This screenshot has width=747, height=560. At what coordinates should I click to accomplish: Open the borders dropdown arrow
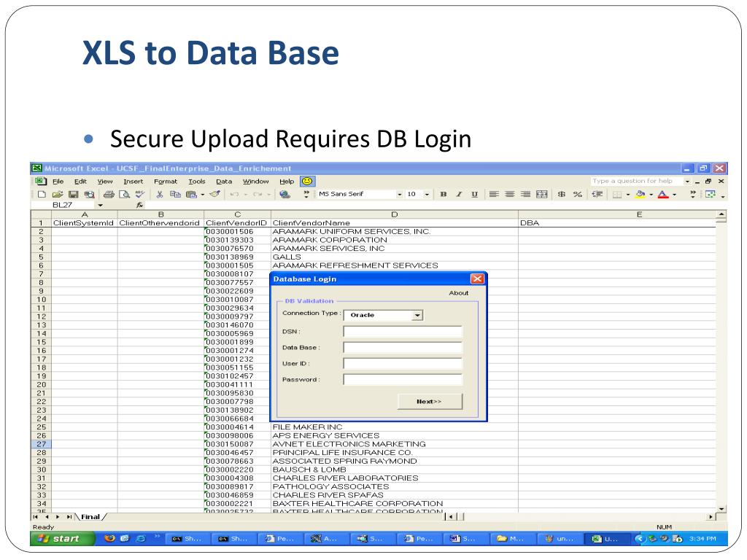tap(628, 194)
